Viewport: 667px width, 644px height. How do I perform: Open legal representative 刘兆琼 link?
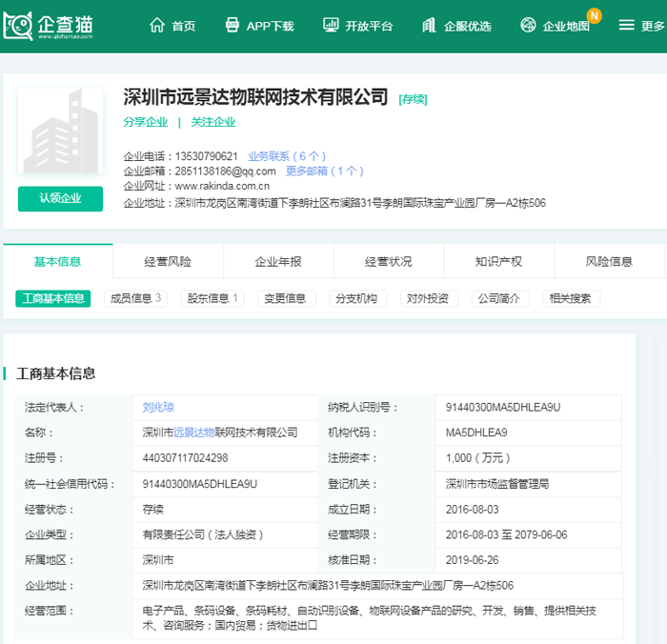coord(158,407)
